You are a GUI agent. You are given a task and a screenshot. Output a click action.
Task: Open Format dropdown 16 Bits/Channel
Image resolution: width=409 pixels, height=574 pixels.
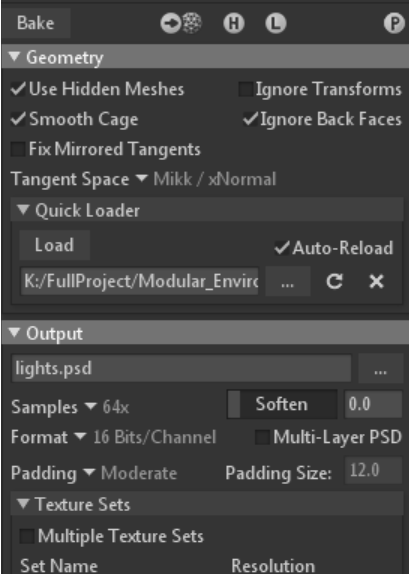(x=114, y=437)
